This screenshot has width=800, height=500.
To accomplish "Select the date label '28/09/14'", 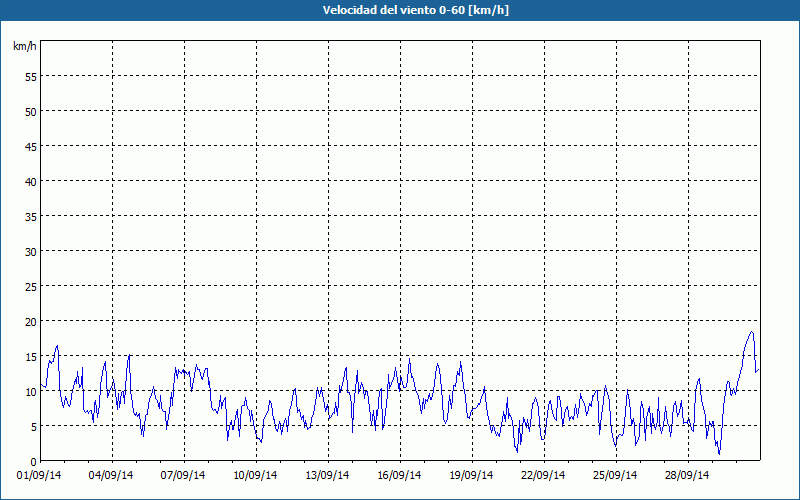I will [x=687, y=475].
